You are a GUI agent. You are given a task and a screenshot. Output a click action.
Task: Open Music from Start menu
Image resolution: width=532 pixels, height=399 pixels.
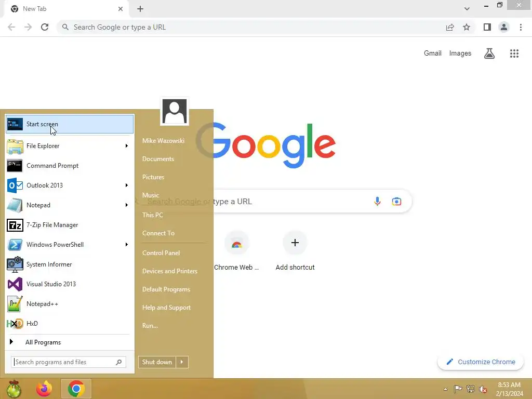pyautogui.click(x=151, y=195)
